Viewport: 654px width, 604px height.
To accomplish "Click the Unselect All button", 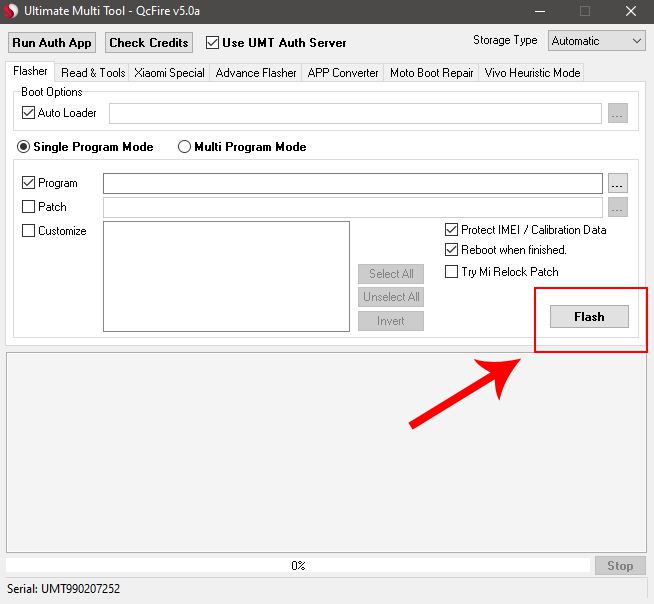I will tap(391, 297).
